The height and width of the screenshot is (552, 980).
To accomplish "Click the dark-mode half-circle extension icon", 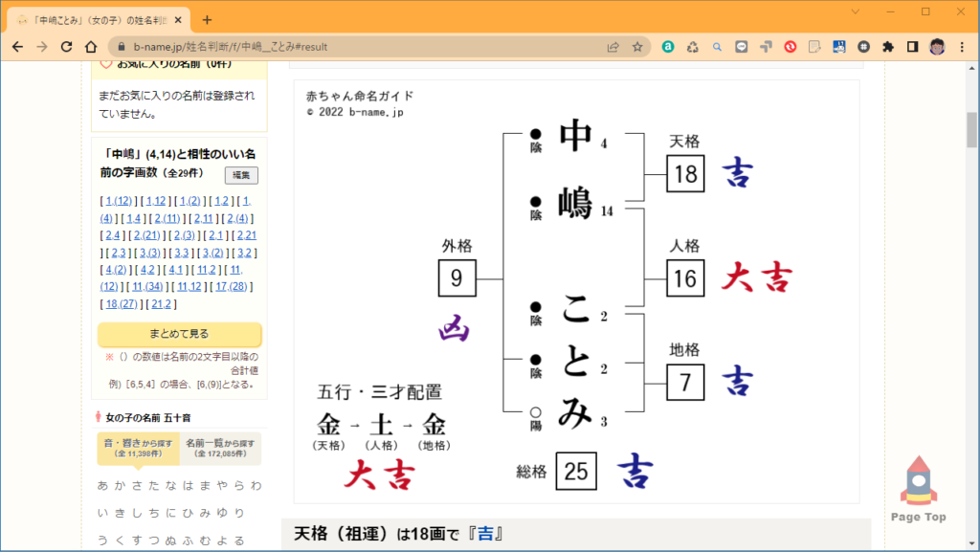I will tap(910, 45).
